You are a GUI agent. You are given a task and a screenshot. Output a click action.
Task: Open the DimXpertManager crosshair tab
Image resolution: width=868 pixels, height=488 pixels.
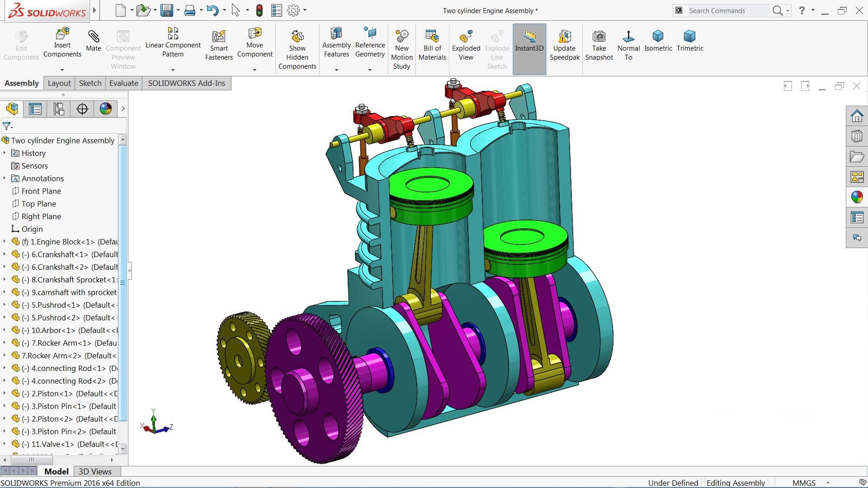pyautogui.click(x=82, y=109)
